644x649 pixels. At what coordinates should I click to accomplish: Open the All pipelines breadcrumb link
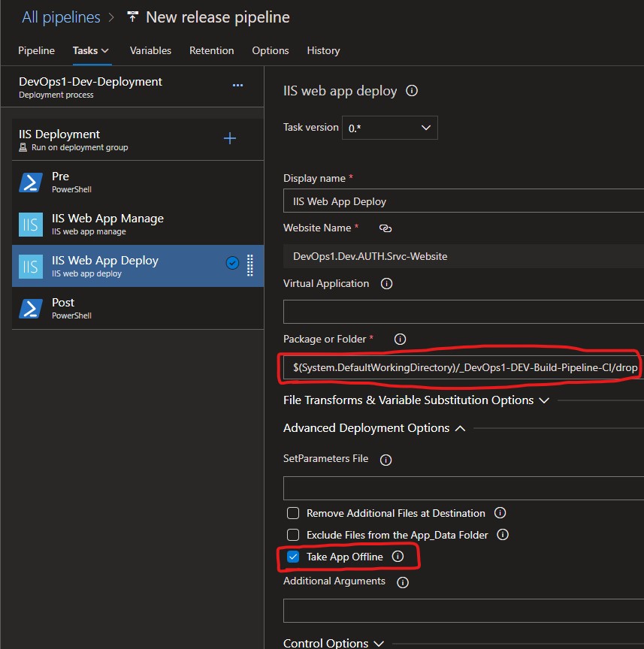61,17
